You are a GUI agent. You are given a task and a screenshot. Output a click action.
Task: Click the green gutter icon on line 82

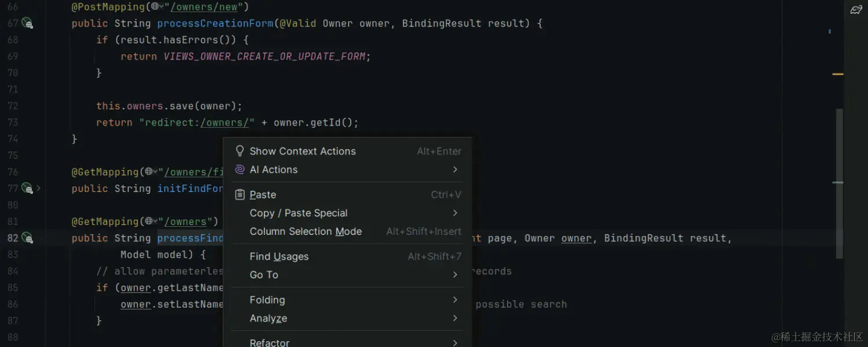coord(25,238)
